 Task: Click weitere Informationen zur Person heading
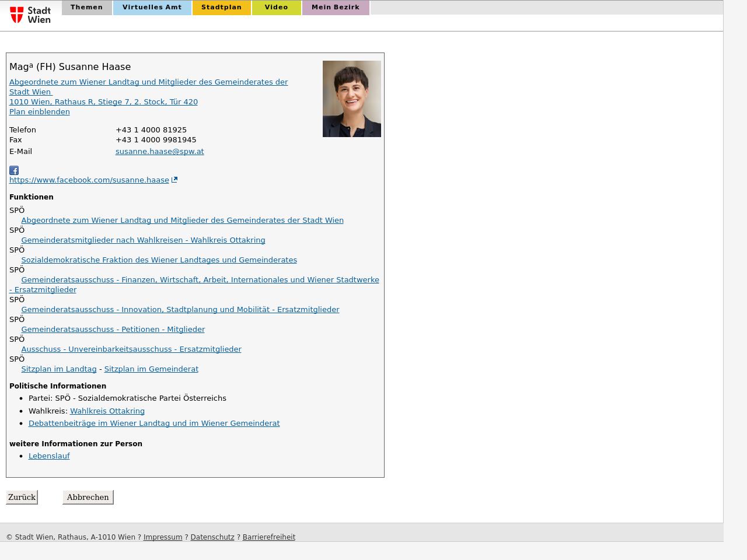pyautogui.click(x=76, y=443)
